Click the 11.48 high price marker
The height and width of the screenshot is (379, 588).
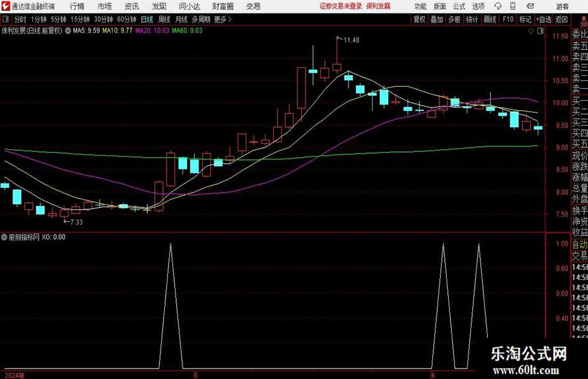pos(352,40)
